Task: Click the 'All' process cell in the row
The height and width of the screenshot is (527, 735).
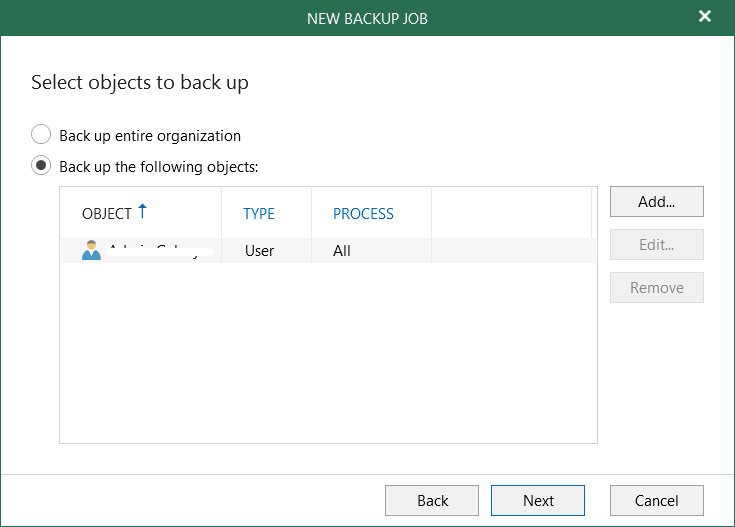Action: pos(342,251)
